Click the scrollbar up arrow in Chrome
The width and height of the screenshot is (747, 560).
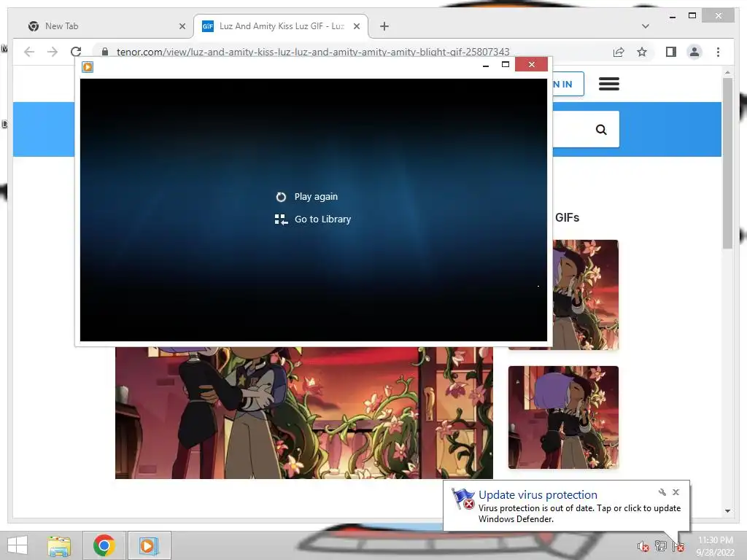[727, 72]
